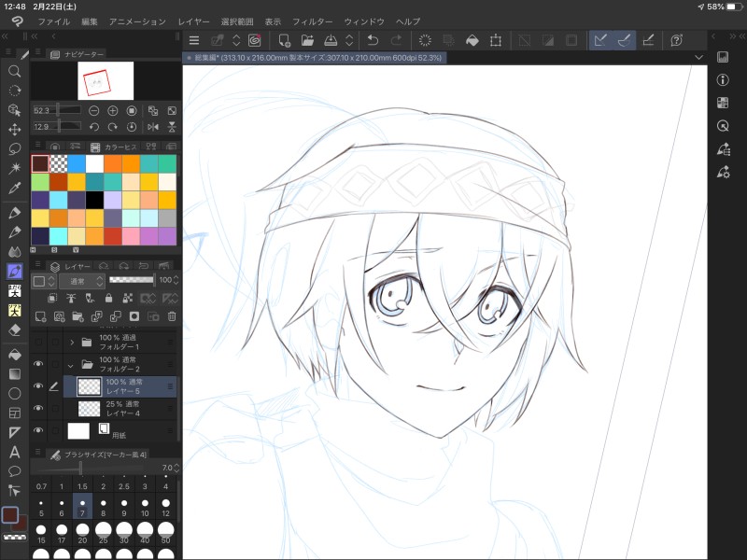Click Flip horizontal in Navigator
The image size is (747, 560).
(x=153, y=127)
